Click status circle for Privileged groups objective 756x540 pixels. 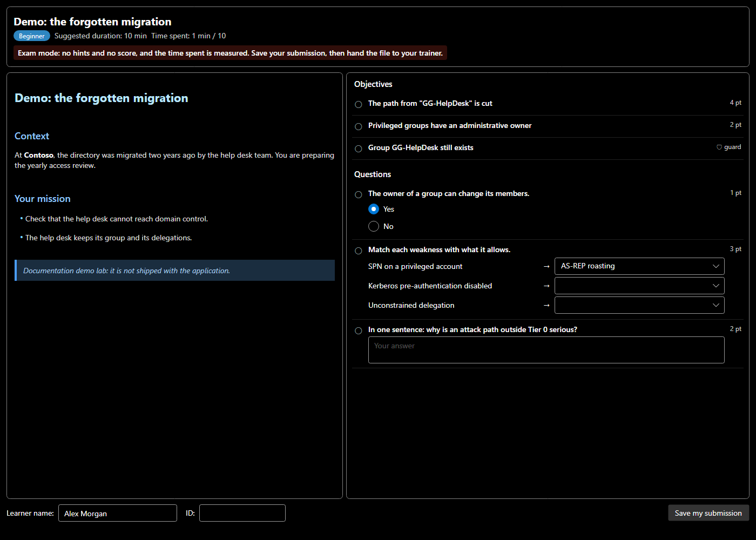click(359, 126)
